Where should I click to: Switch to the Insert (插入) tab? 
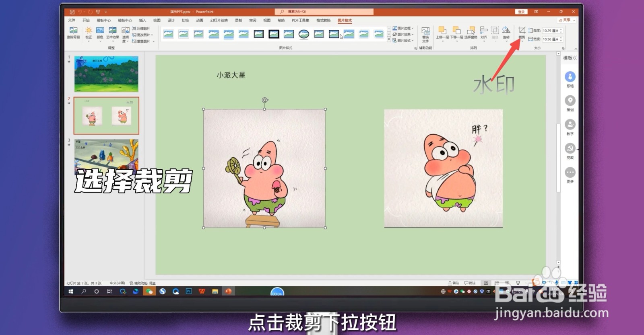142,20
